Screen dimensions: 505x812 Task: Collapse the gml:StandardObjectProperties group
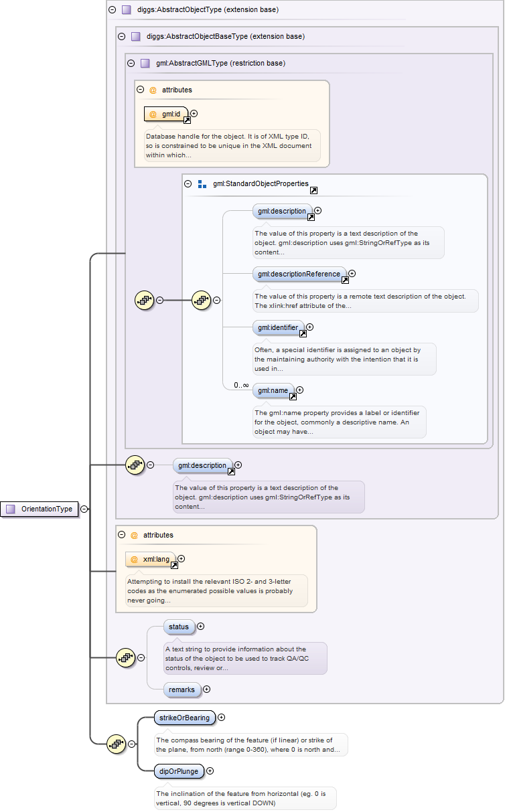pos(188,183)
